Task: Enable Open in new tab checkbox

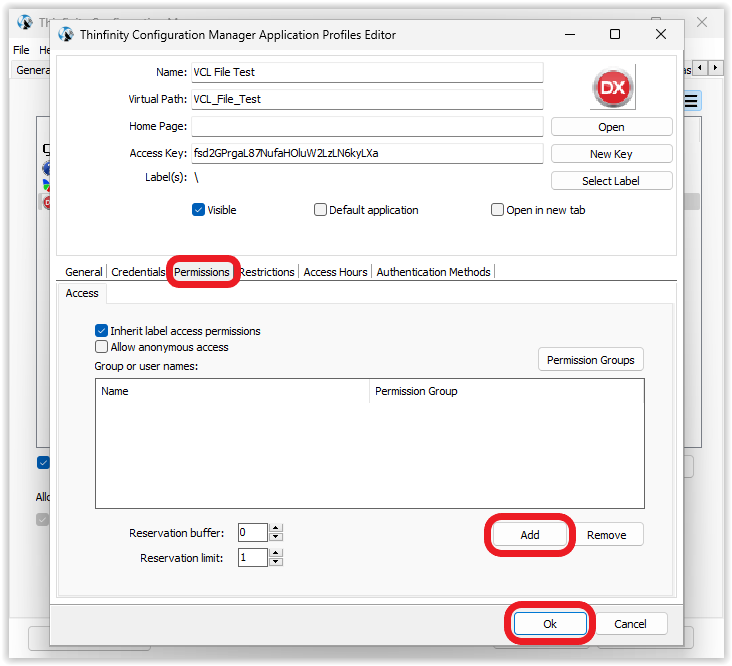Action: pos(497,210)
